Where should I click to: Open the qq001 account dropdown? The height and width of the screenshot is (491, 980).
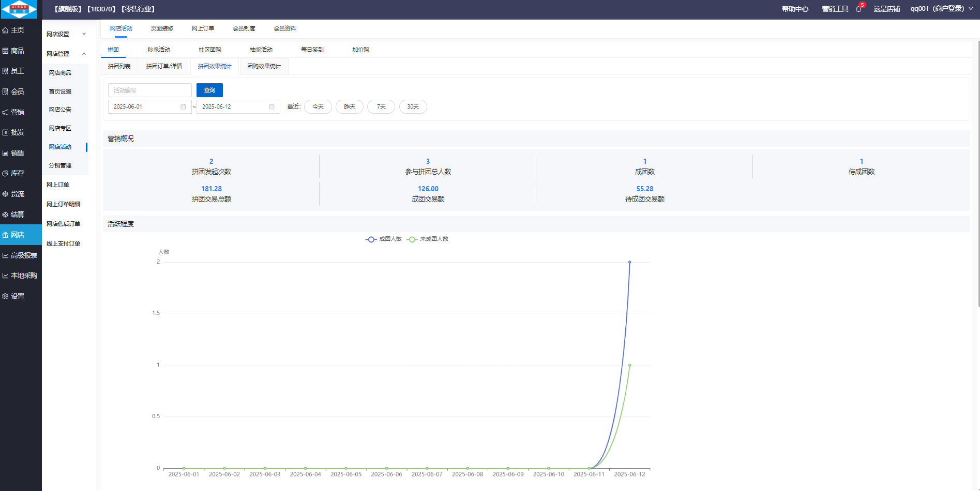tap(941, 9)
